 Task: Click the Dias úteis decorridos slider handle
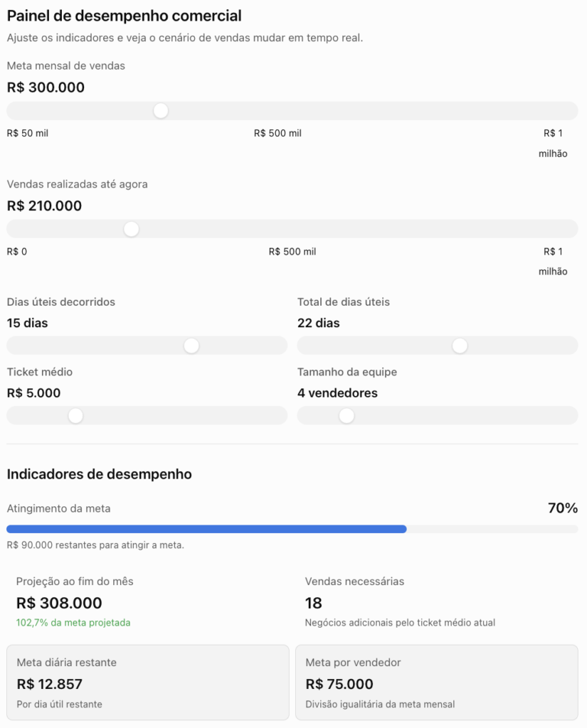point(191,346)
